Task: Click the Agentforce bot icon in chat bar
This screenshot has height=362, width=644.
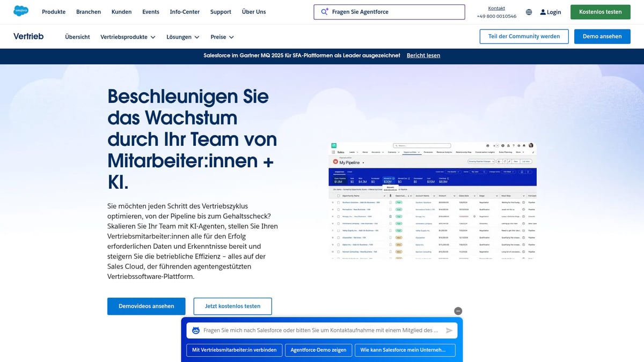Action: click(x=195, y=330)
